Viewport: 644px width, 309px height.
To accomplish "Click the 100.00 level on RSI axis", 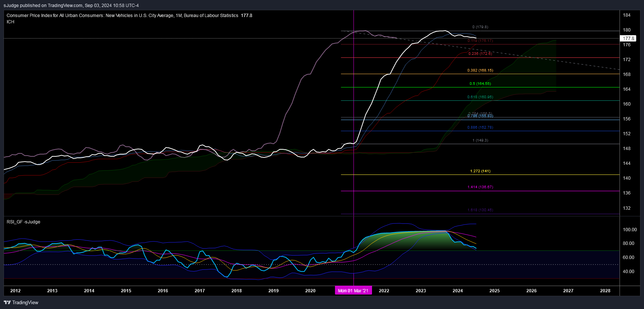I will (x=630, y=230).
